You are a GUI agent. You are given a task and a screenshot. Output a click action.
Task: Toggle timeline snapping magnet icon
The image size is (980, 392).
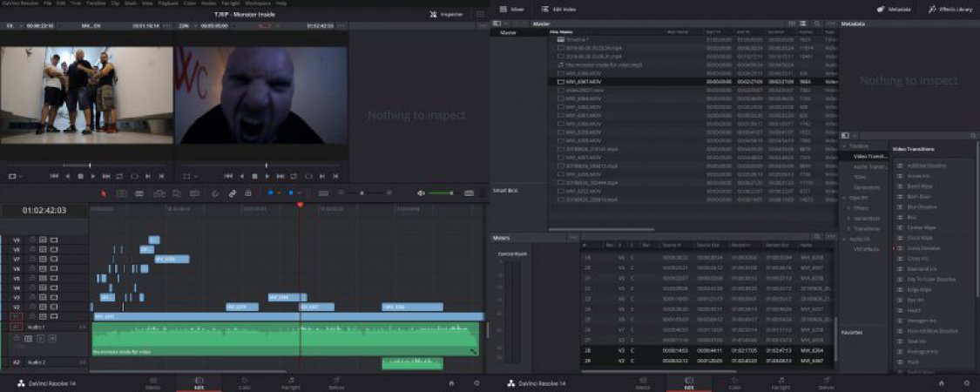click(x=216, y=193)
